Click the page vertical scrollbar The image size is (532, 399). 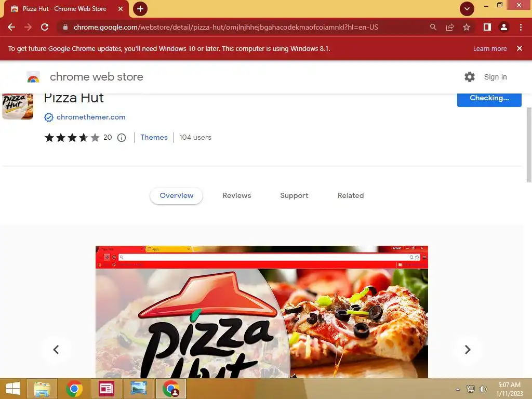(x=529, y=145)
